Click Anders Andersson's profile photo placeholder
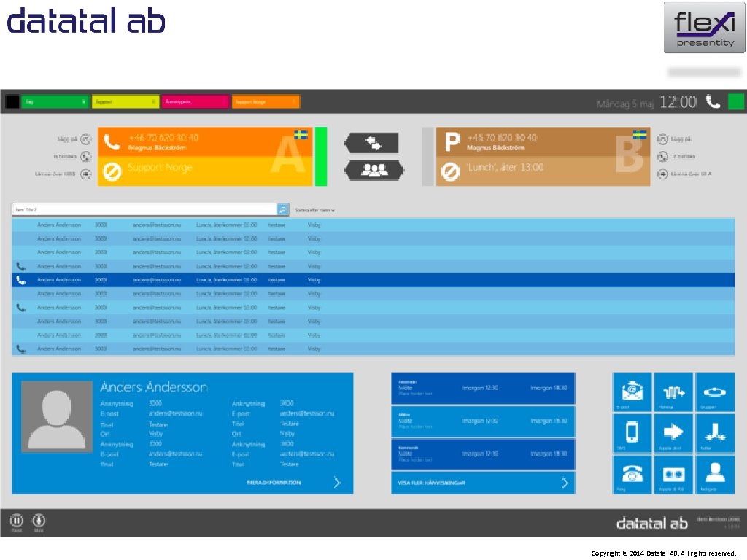The image size is (747, 560). click(x=57, y=416)
